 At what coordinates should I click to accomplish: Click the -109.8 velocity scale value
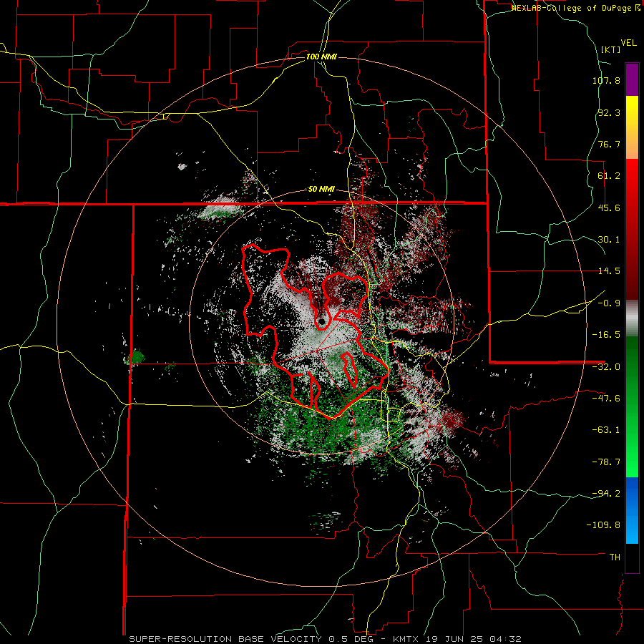[603, 525]
